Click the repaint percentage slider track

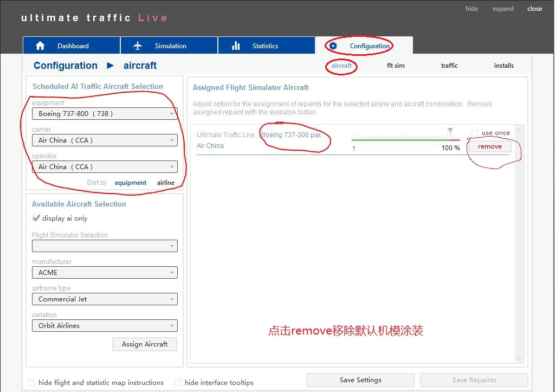405,140
